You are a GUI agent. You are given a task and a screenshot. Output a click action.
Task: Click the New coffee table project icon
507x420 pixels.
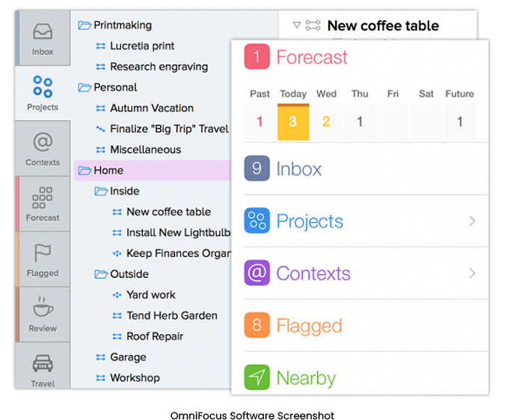pos(117,212)
